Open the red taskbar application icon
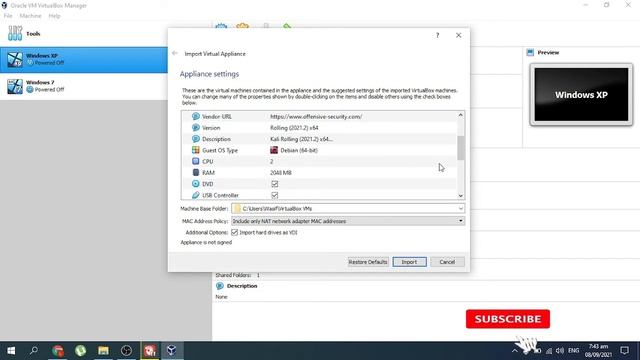Screen dimensions: 640x360 149,351
